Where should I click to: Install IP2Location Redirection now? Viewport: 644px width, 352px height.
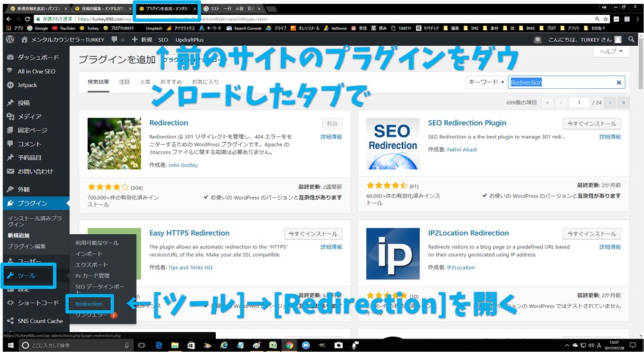coord(592,234)
